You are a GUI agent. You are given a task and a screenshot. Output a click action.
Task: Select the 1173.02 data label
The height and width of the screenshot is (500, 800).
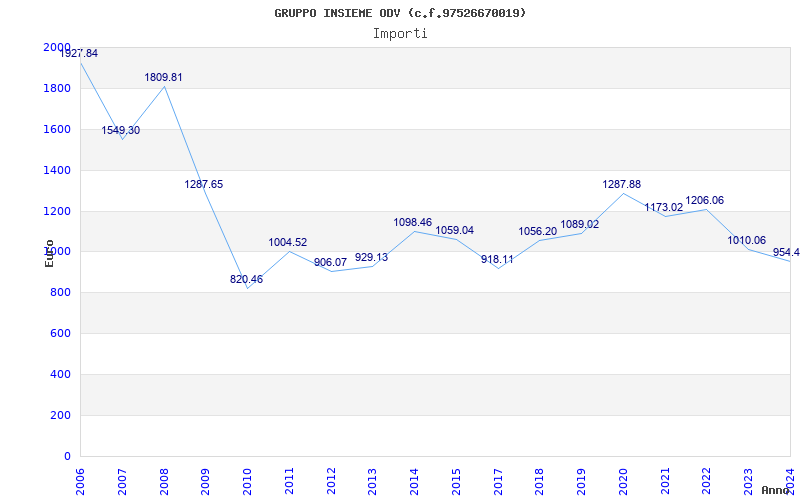point(663,208)
